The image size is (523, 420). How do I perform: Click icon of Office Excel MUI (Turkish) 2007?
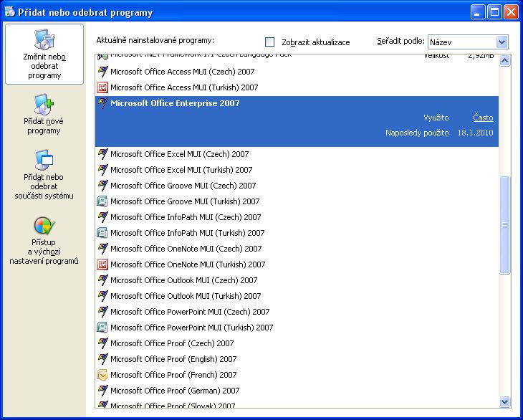point(102,170)
